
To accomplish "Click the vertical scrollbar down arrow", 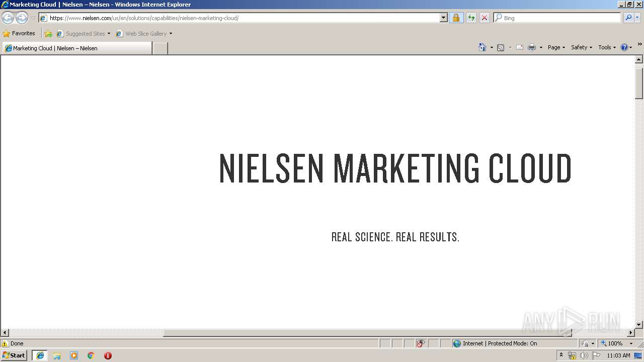I will tap(639, 325).
